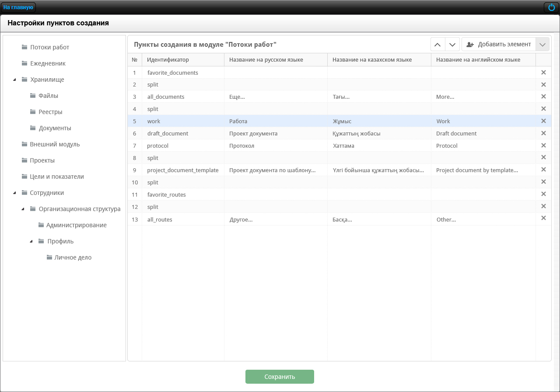Viewport: 560px width, 392px height.
Task: Move selected item up with arrow button
Action: pyautogui.click(x=438, y=44)
